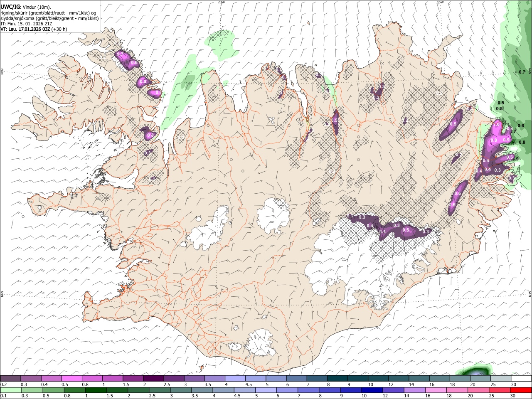
Task: Click the 'slydda/snjókoma' legend description line
Action: [x=50, y=18]
